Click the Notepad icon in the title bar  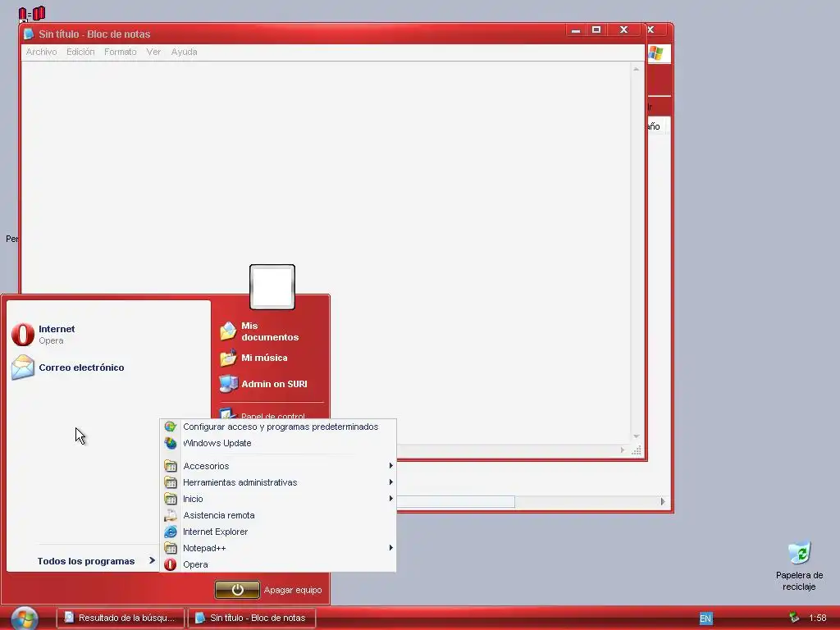click(x=29, y=34)
